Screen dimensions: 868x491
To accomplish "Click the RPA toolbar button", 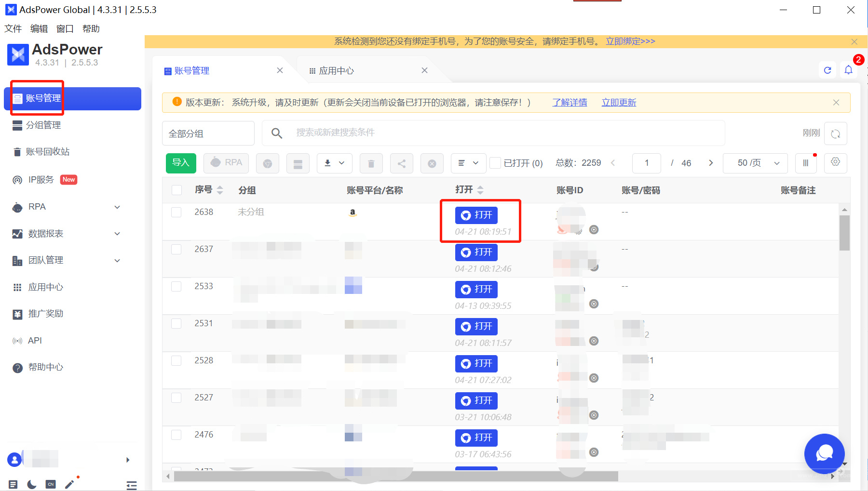I will [226, 163].
